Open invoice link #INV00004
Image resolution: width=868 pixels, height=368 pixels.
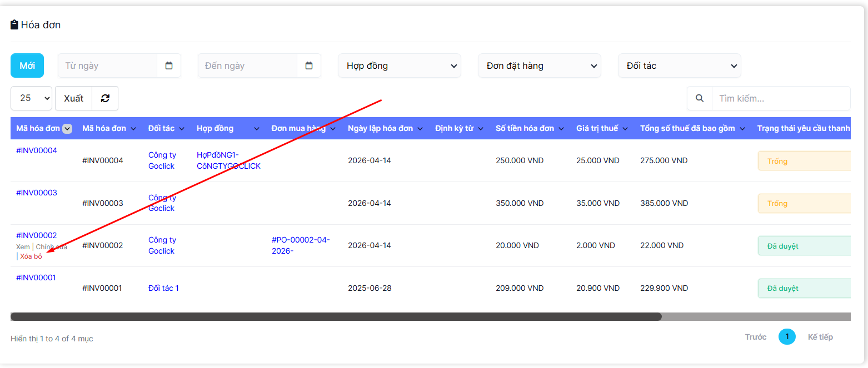click(37, 150)
